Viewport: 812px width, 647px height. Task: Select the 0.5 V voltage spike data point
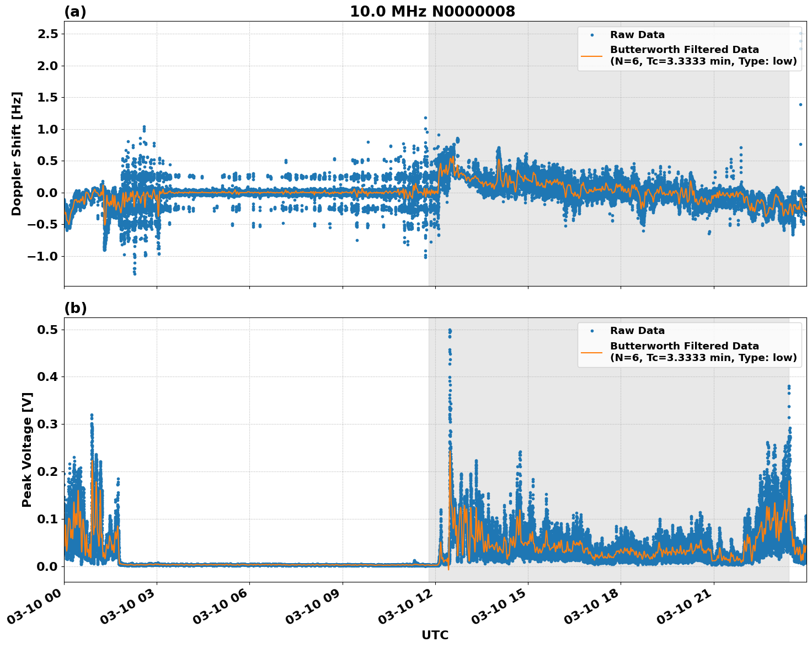pos(450,329)
